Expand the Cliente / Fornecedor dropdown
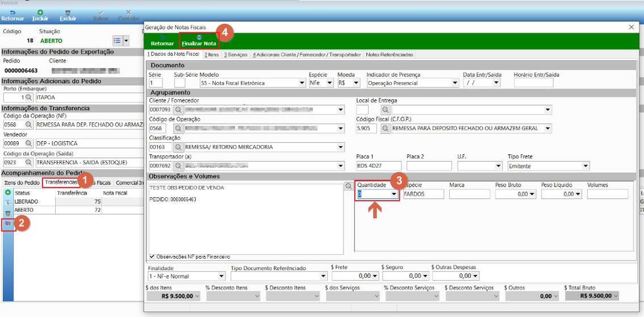This screenshot has height=317, width=644. click(x=341, y=110)
